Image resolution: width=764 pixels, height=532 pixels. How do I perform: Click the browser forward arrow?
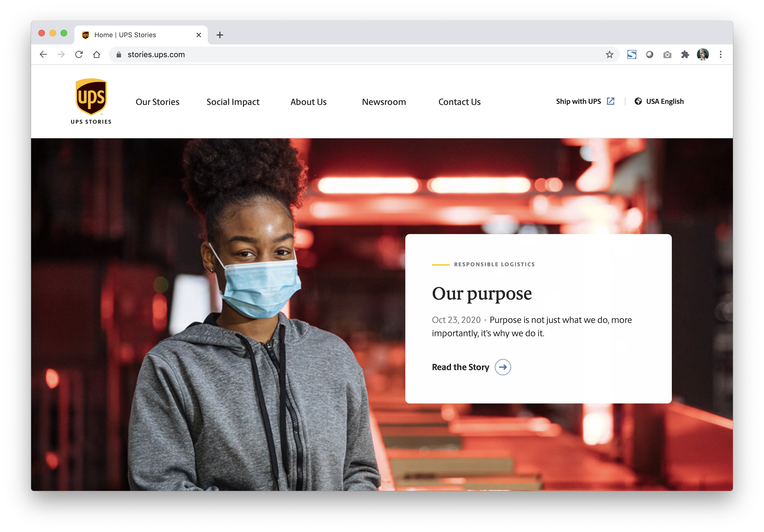coord(61,54)
